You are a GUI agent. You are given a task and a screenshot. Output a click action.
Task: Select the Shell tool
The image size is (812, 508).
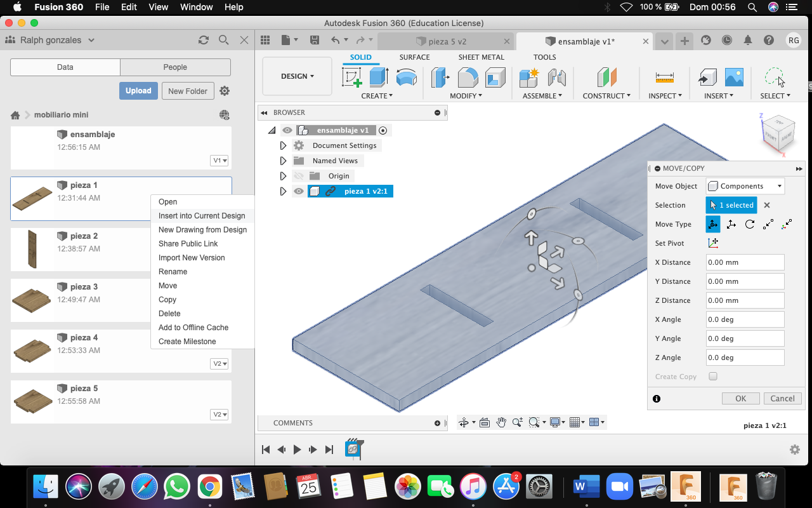tap(495, 77)
